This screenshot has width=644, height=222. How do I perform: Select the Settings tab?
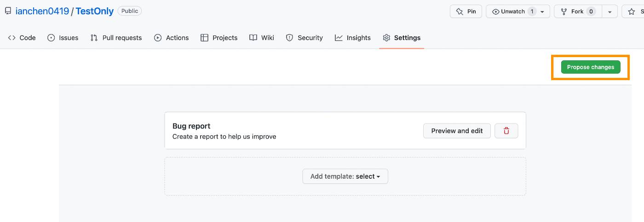pyautogui.click(x=402, y=38)
